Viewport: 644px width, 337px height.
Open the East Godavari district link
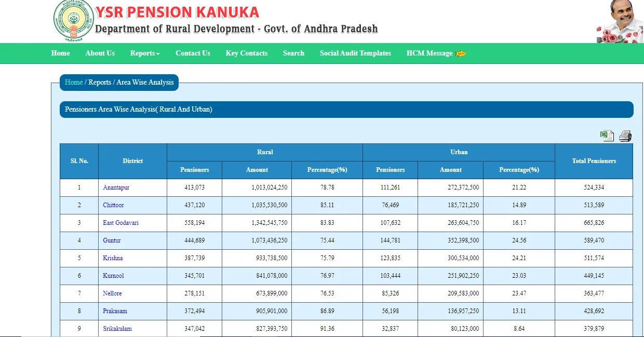(x=120, y=223)
